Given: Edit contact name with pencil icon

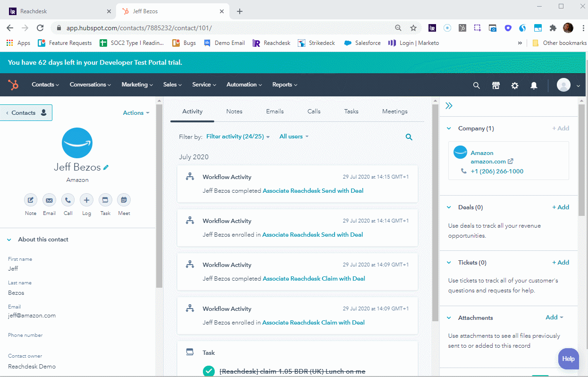Looking at the screenshot, I should click(x=106, y=167).
